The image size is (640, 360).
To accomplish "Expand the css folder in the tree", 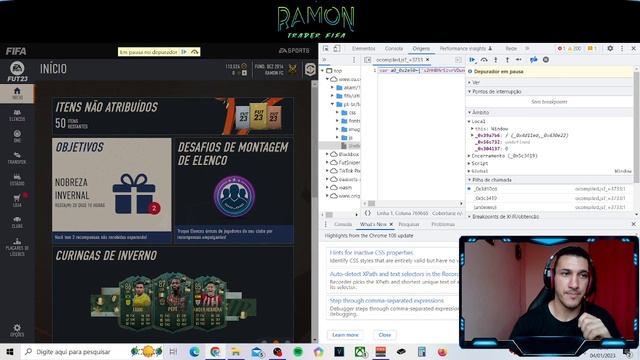I will coord(338,112).
